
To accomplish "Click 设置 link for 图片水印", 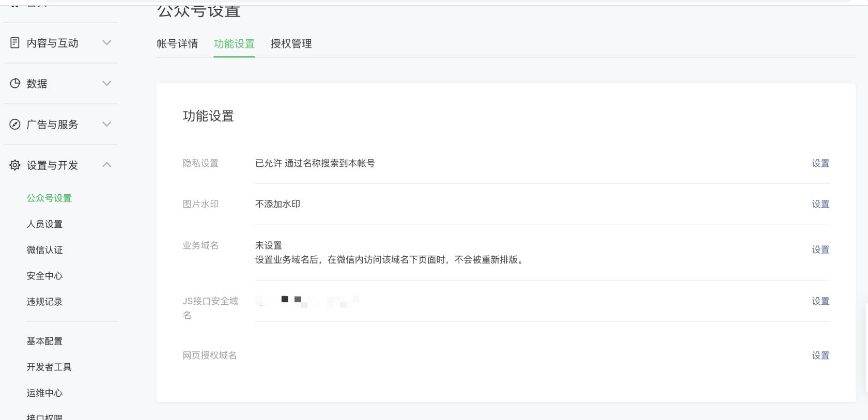I will tap(820, 204).
